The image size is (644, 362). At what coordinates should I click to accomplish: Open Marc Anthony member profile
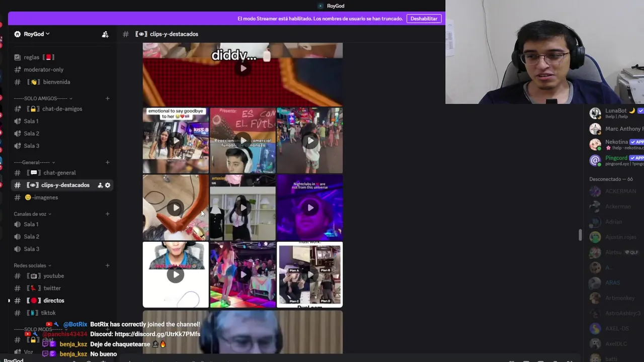coord(616,129)
